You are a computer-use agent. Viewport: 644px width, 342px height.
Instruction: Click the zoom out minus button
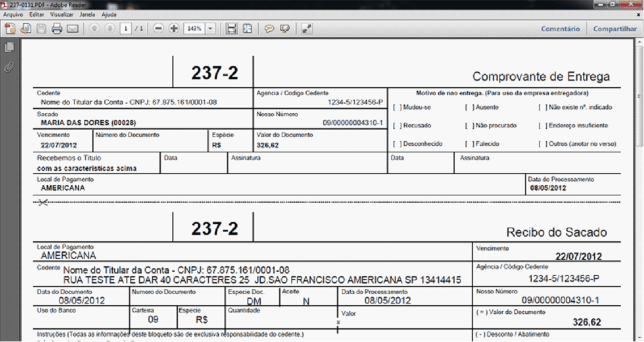(159, 29)
